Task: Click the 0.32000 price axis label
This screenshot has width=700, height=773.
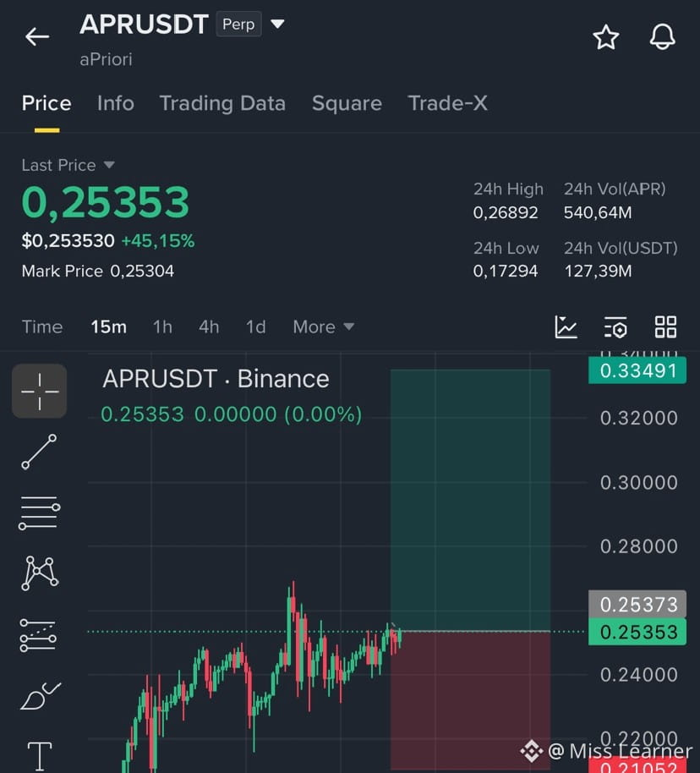Action: (639, 418)
